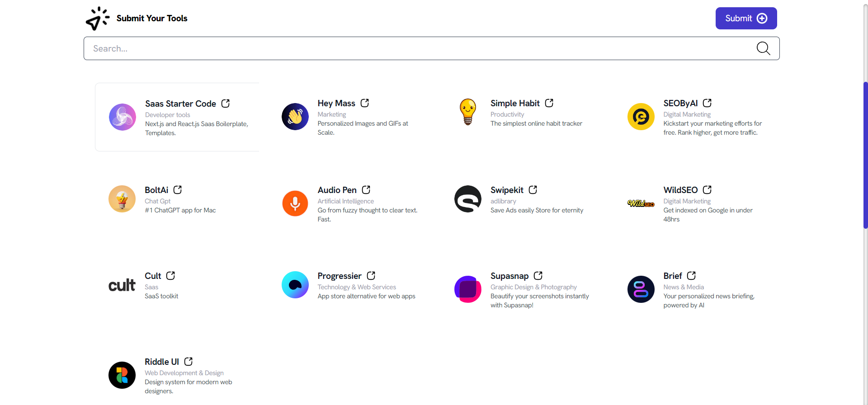
Task: Click 'App store alternative for web apps' text
Action: (367, 296)
